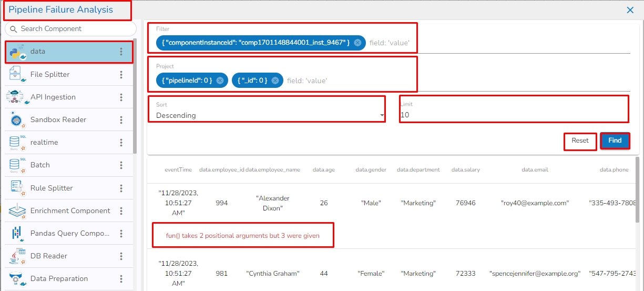The height and width of the screenshot is (291, 644).
Task: Click the data.phone column header
Action: pyautogui.click(x=614, y=170)
